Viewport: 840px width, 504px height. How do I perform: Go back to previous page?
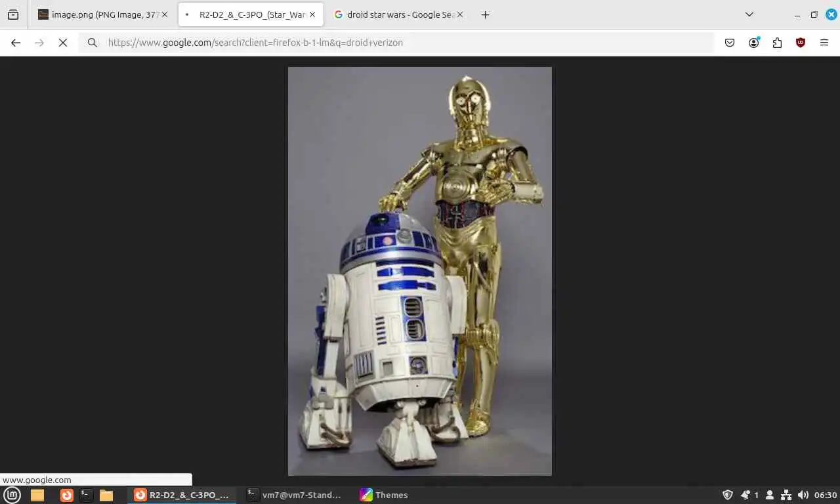(x=16, y=43)
